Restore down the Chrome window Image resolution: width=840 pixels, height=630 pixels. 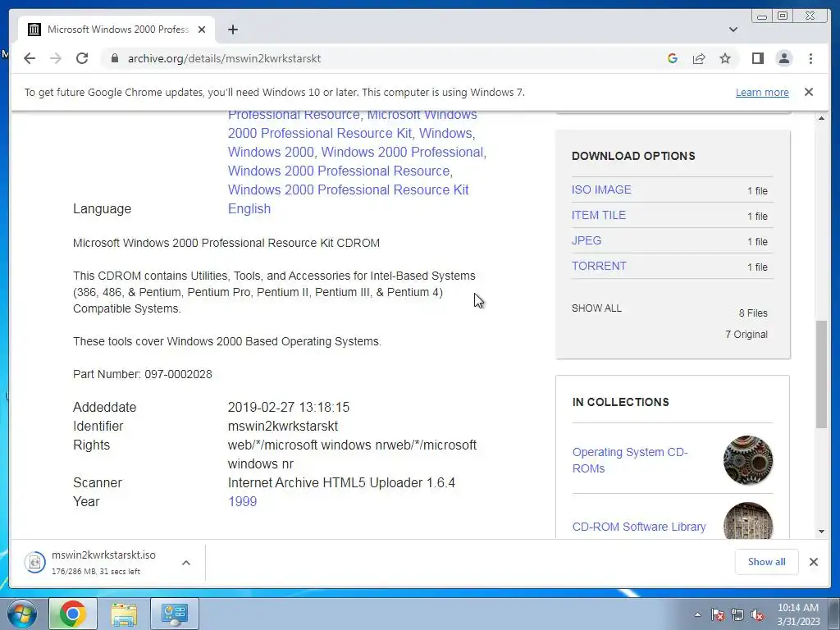tap(783, 16)
